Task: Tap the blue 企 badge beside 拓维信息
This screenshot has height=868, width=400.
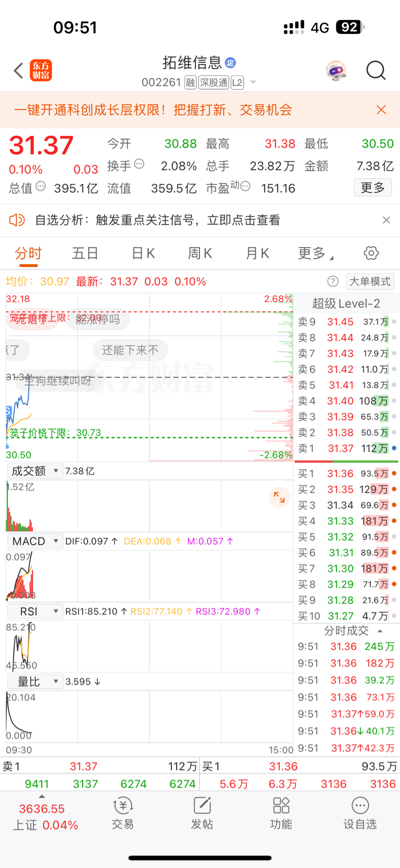Action: 230,63
